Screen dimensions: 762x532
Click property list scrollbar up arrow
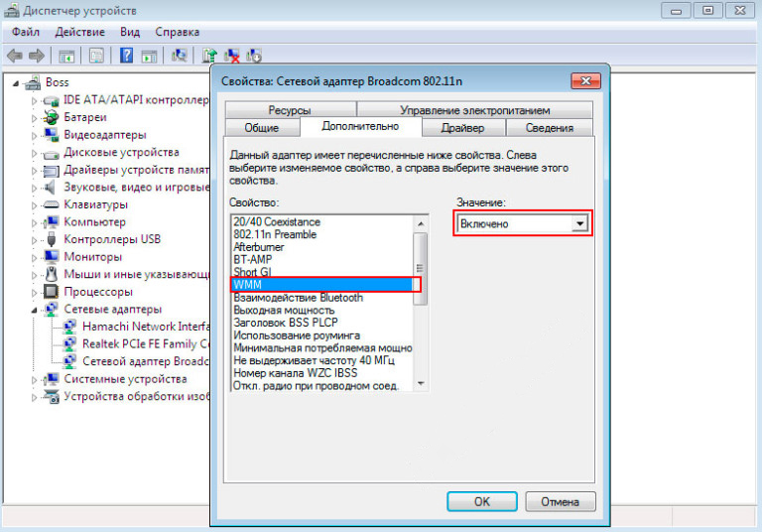[x=421, y=223]
